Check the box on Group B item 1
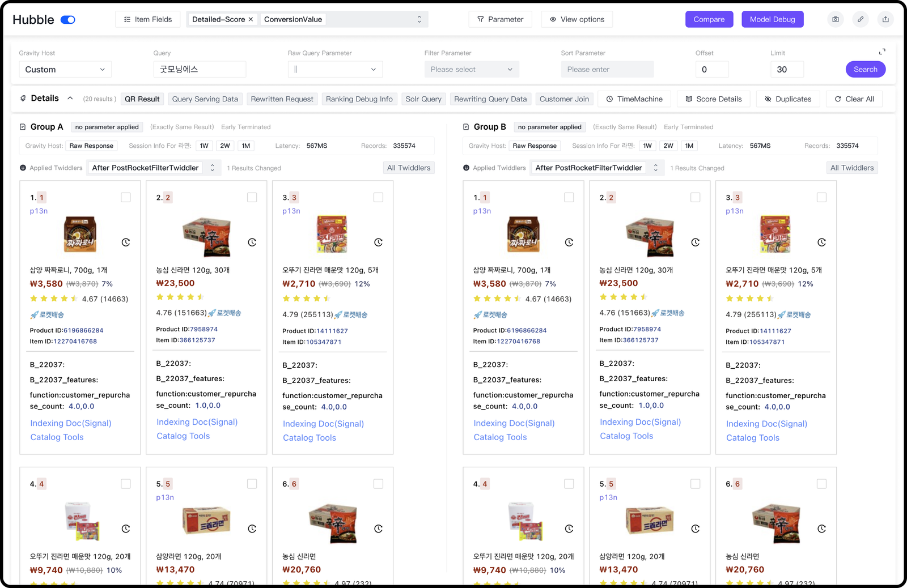Viewport: 907px width, 588px height. click(x=569, y=197)
